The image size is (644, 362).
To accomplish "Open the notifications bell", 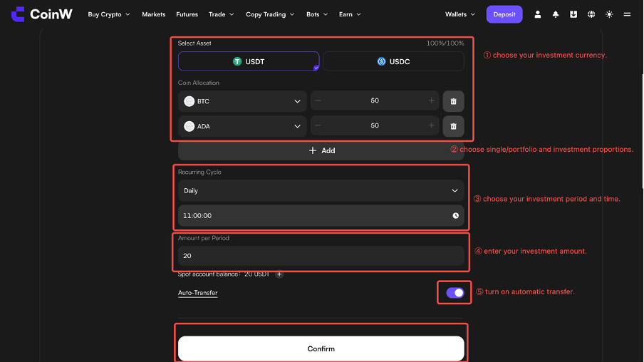I will click(555, 14).
